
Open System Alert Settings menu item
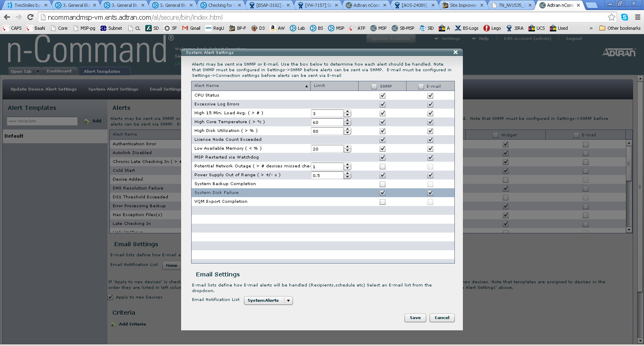[x=113, y=89]
